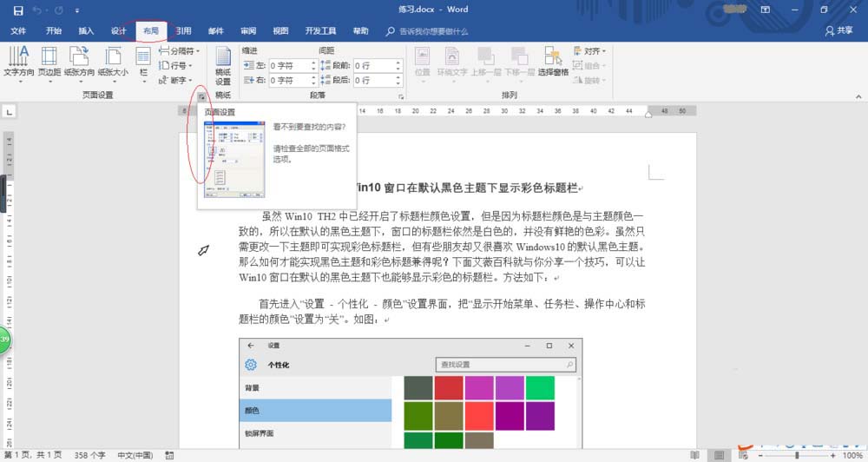Launch the 页面设置 dialog box launcher

[x=201, y=96]
